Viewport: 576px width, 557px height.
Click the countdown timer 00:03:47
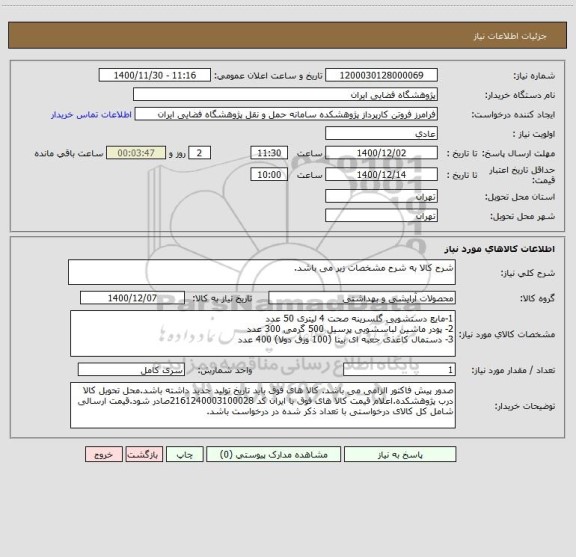(136, 153)
